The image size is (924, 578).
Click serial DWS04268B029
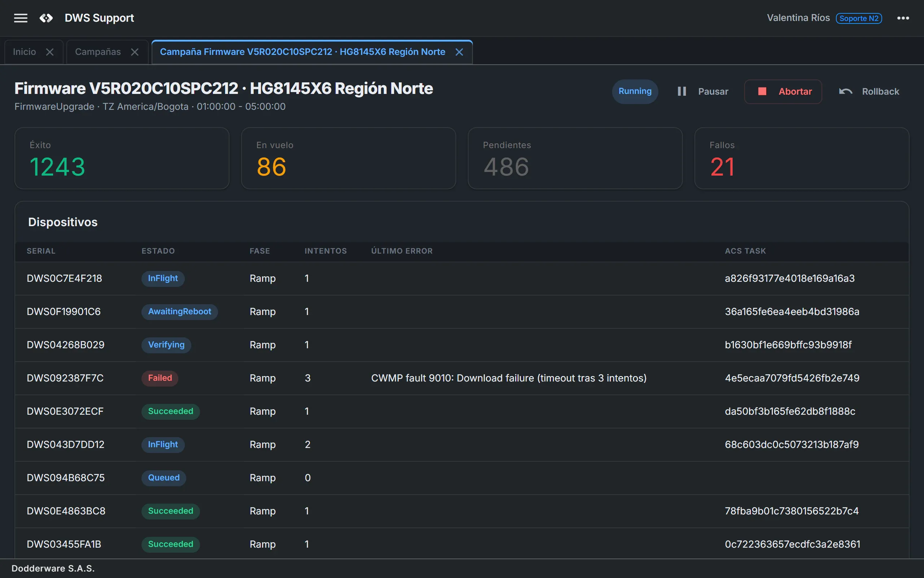click(66, 345)
